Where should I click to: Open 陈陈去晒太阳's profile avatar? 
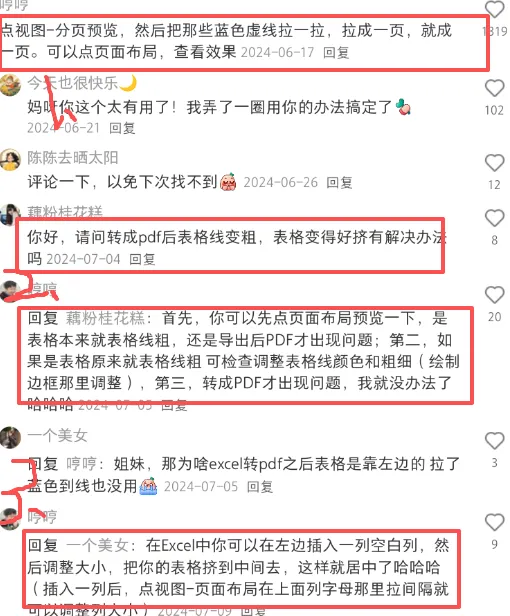click(x=10, y=160)
